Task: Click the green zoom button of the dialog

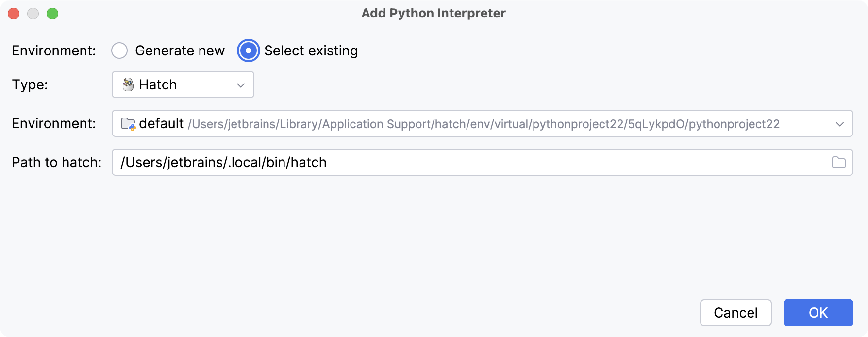Action: click(x=53, y=14)
